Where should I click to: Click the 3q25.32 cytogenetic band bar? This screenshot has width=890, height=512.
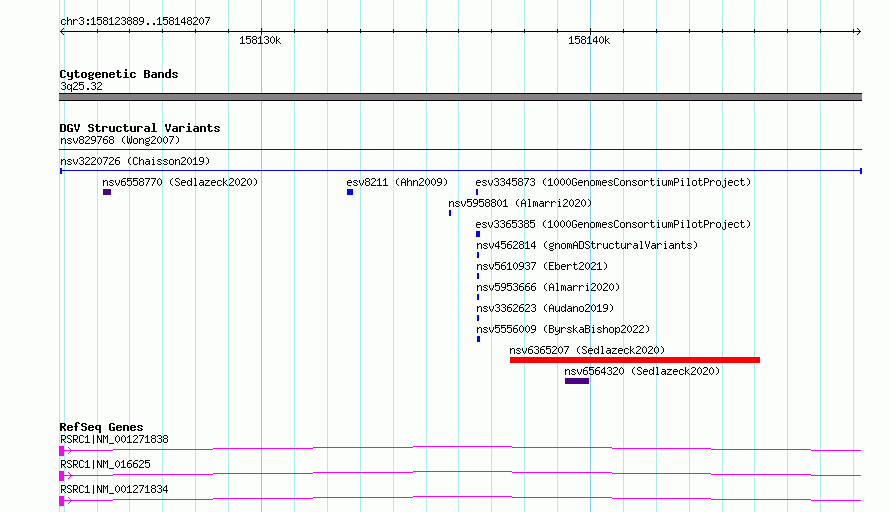click(460, 97)
